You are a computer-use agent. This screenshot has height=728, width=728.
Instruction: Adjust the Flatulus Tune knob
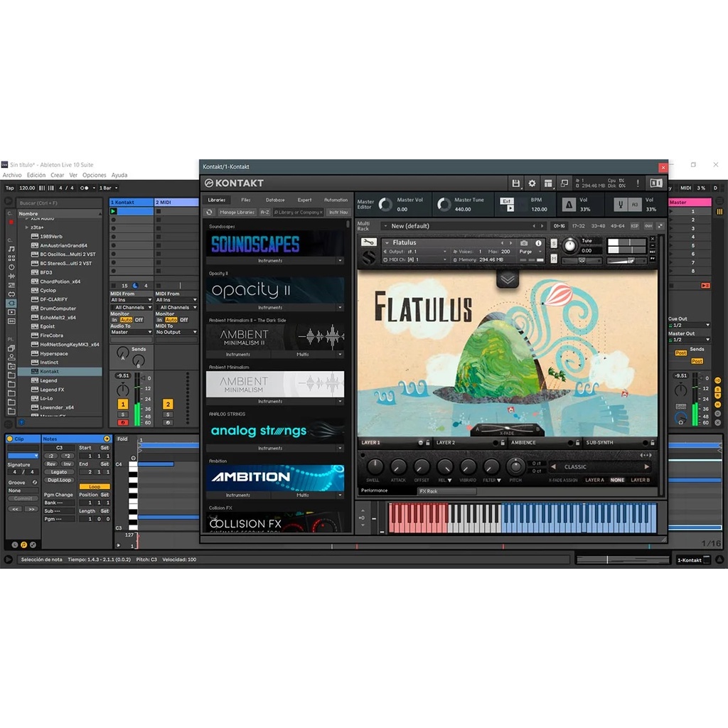[570, 245]
